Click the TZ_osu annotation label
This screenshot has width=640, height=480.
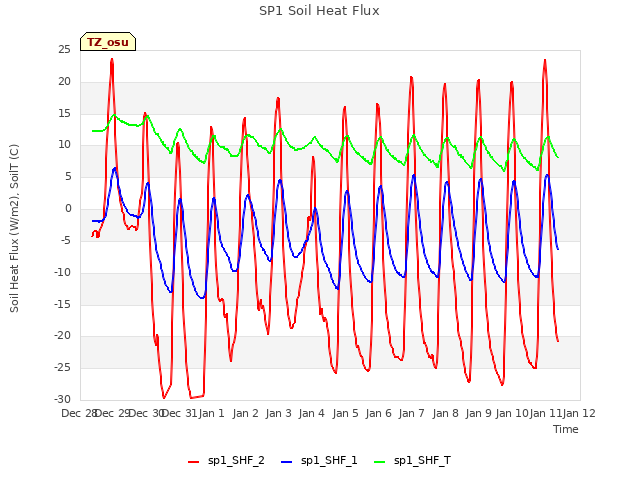[108, 42]
